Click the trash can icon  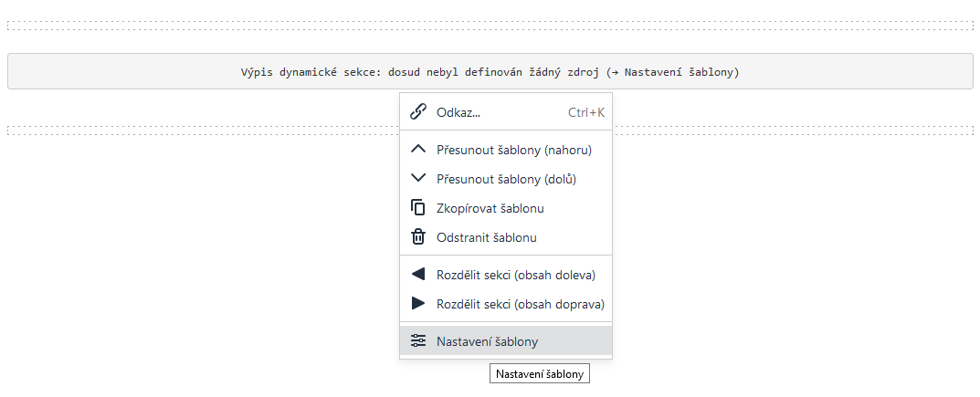click(418, 236)
